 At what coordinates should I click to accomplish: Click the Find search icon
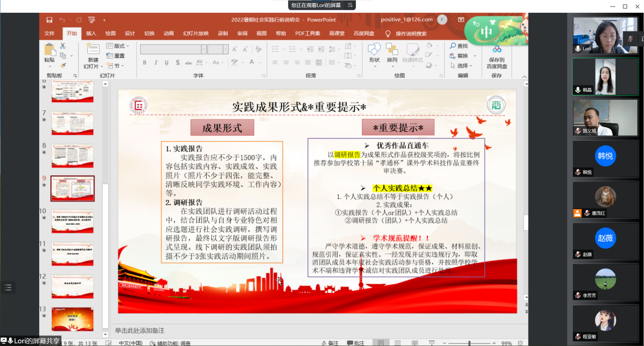(x=458, y=46)
